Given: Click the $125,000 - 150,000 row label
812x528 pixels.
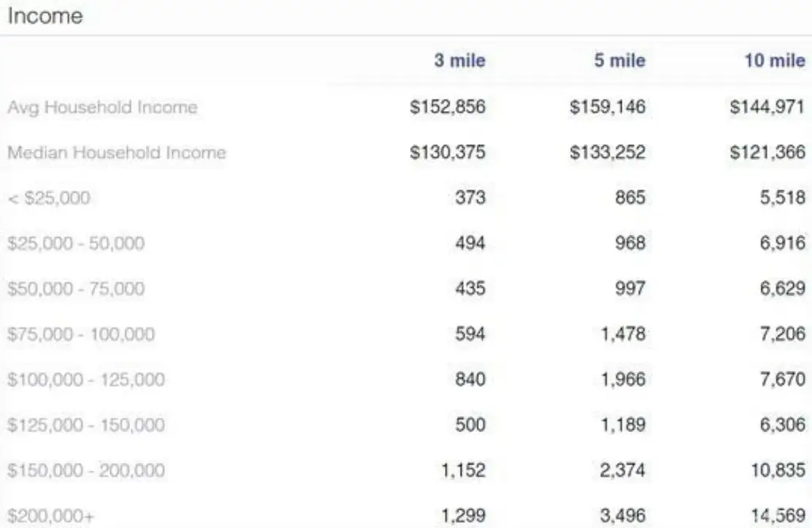Looking at the screenshot, I should (x=86, y=425).
